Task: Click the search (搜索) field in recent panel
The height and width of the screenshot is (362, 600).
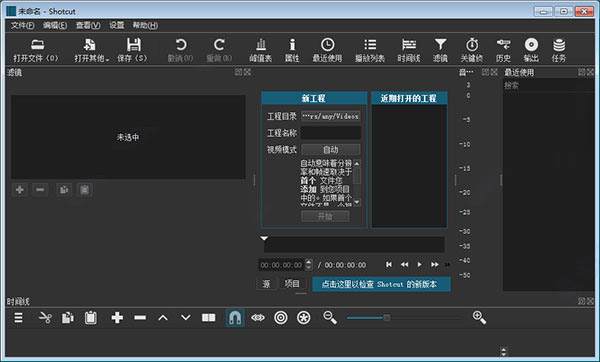Action: point(548,86)
